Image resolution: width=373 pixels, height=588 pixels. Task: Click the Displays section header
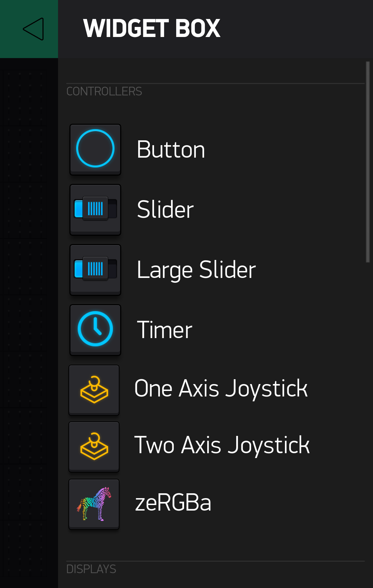(91, 569)
